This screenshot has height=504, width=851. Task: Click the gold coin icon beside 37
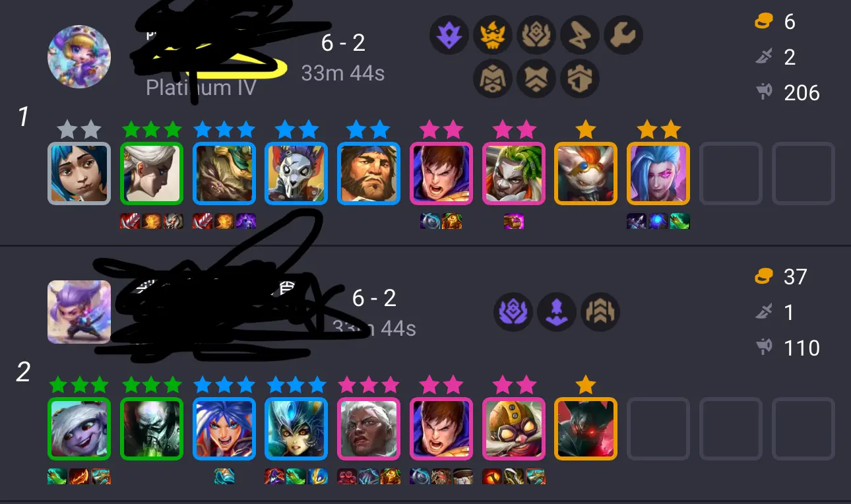(764, 277)
